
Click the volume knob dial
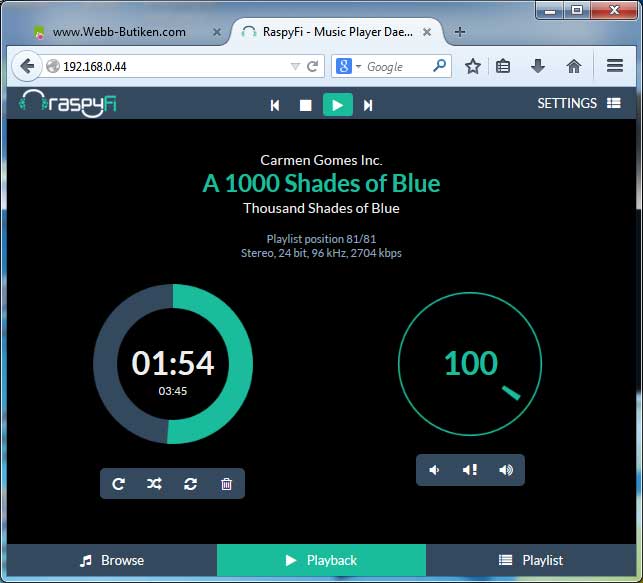click(470, 364)
